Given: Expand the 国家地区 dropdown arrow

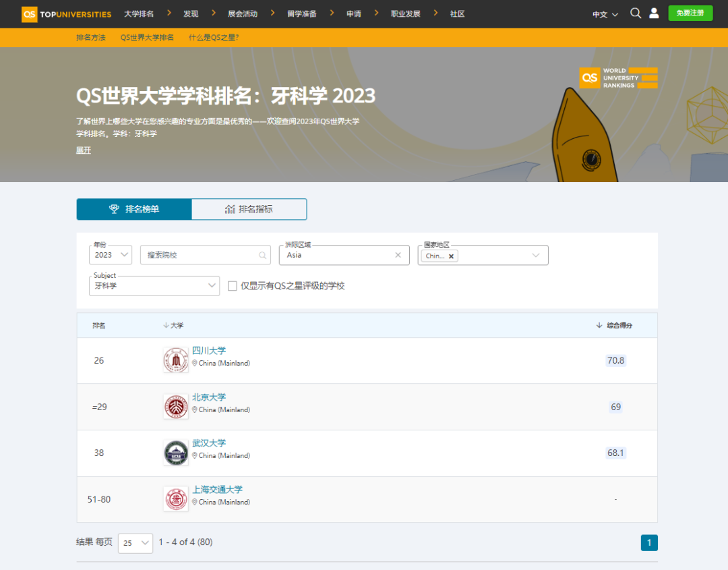Looking at the screenshot, I should coord(536,255).
